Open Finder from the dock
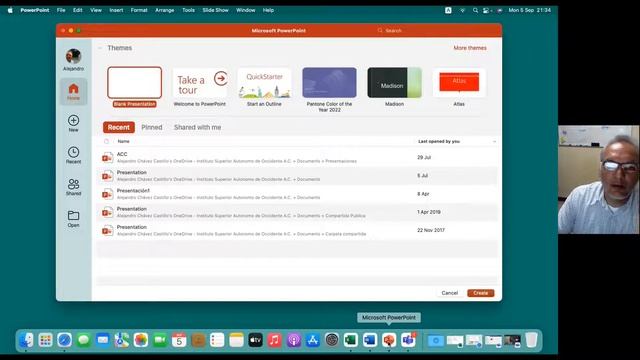The height and width of the screenshot is (360, 640). tap(26, 340)
